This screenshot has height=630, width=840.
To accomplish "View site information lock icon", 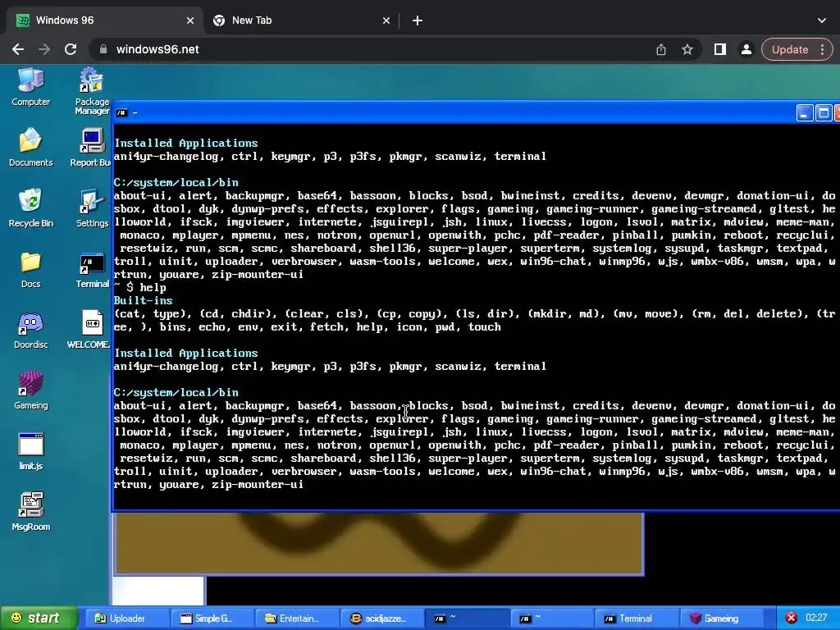I will [103, 49].
